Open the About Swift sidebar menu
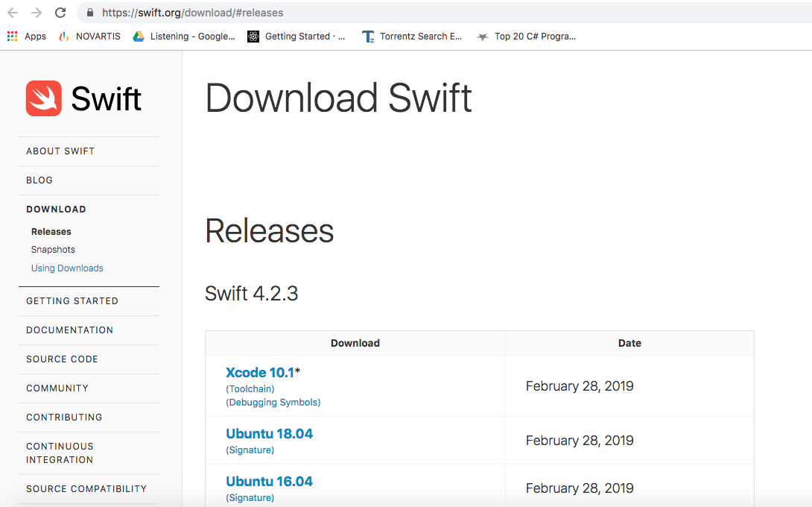Image resolution: width=812 pixels, height=507 pixels. point(60,151)
